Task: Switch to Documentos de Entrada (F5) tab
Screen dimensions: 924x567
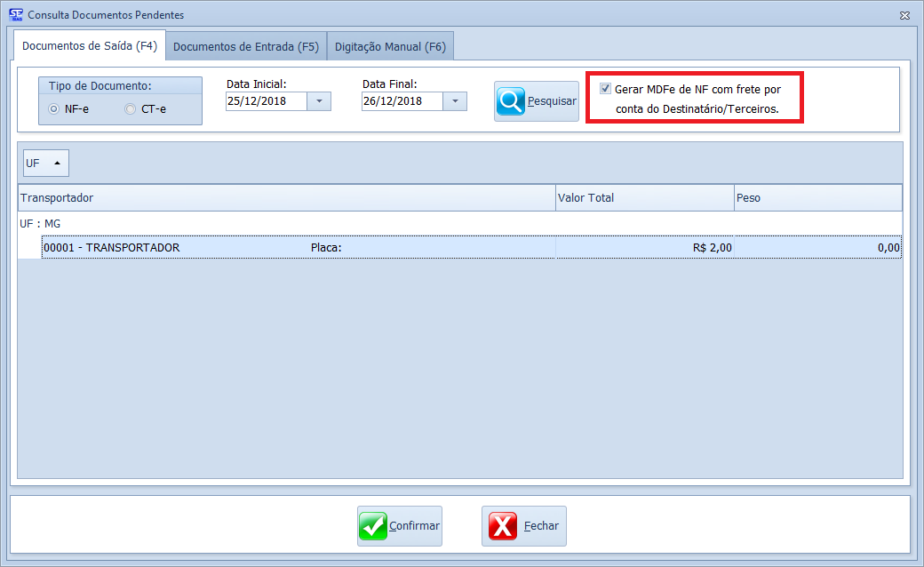Action: point(245,47)
